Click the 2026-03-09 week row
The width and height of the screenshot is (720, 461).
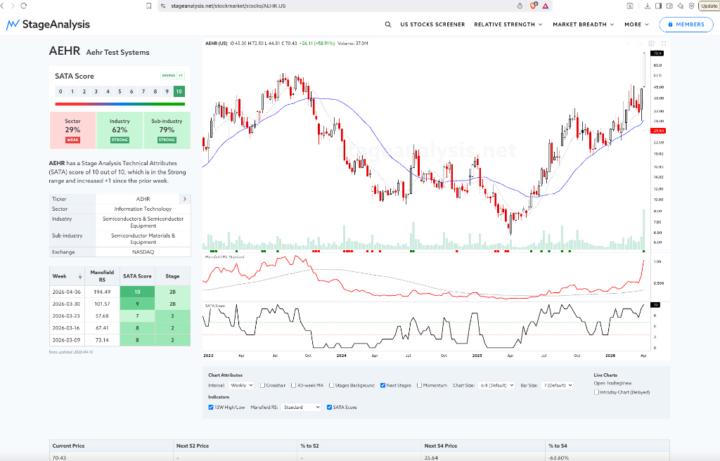tap(120, 340)
